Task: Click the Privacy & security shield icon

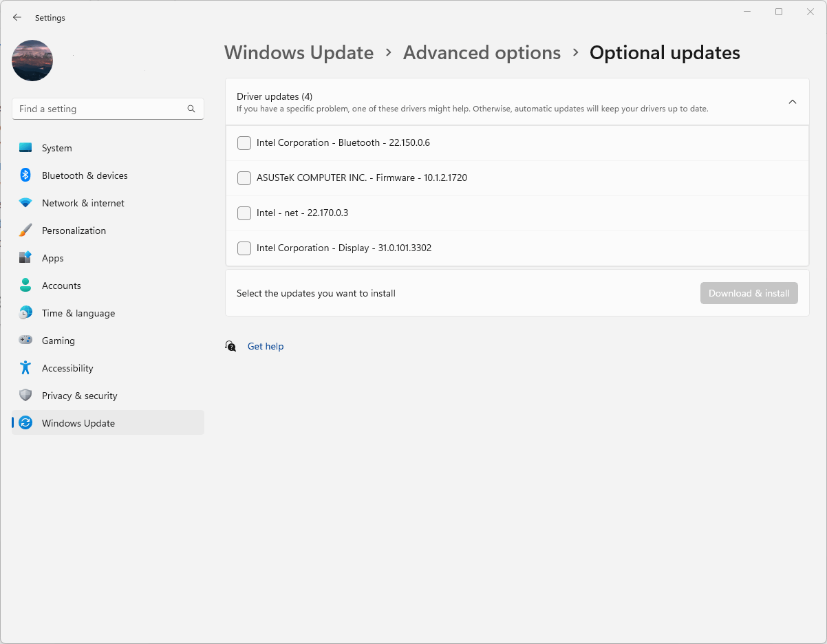Action: (x=25, y=396)
